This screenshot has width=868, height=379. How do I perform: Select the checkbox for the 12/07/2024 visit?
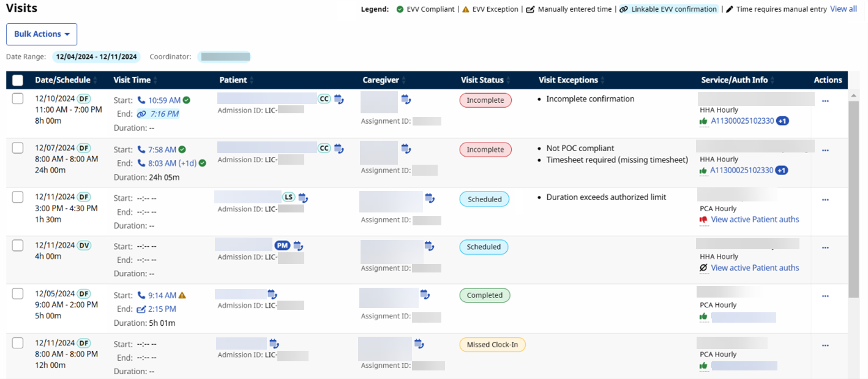[18, 148]
